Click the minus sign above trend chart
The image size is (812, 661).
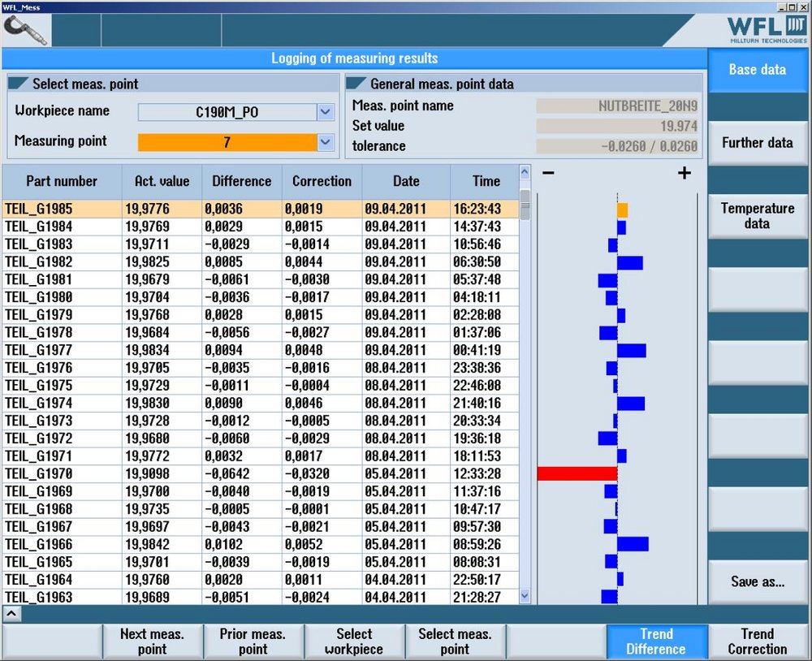point(548,173)
